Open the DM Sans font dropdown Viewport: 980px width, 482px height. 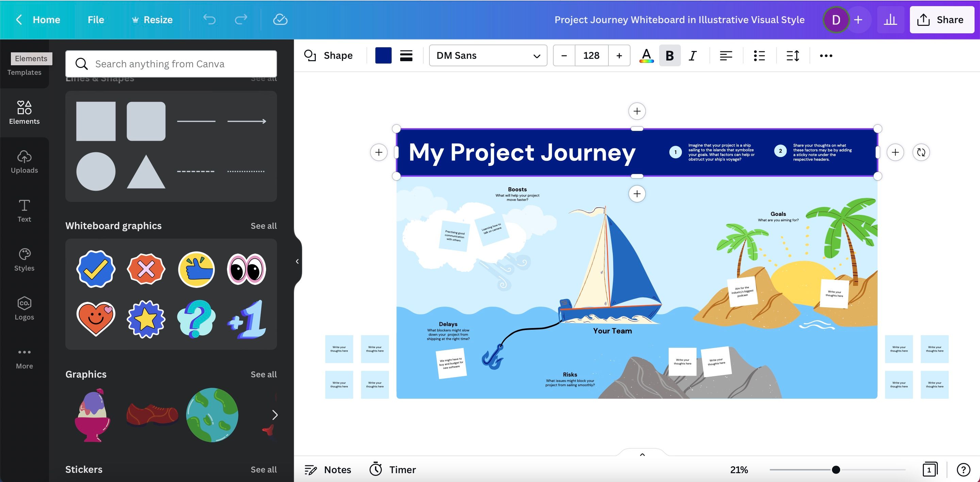pos(488,55)
